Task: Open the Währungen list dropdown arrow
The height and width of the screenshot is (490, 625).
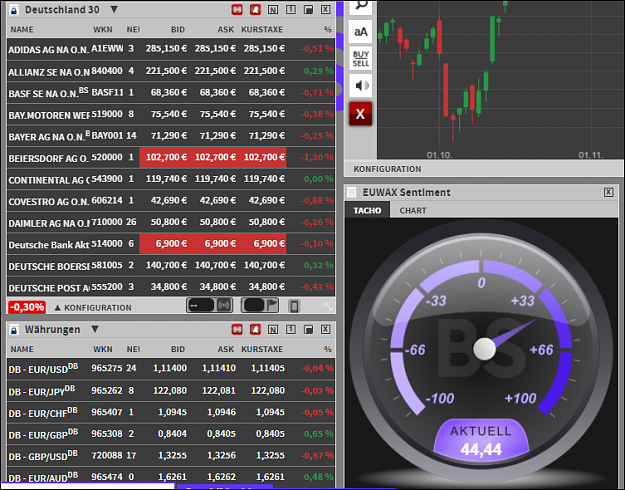Action: [x=95, y=329]
